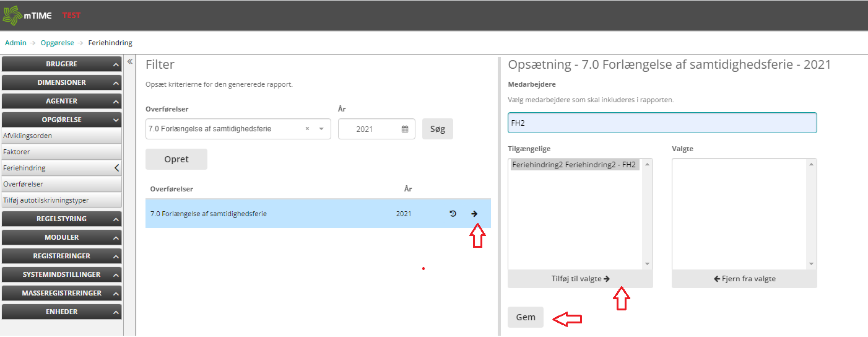This screenshot has width=868, height=337.
Task: Click the reset history icon in the row
Action: tap(453, 214)
